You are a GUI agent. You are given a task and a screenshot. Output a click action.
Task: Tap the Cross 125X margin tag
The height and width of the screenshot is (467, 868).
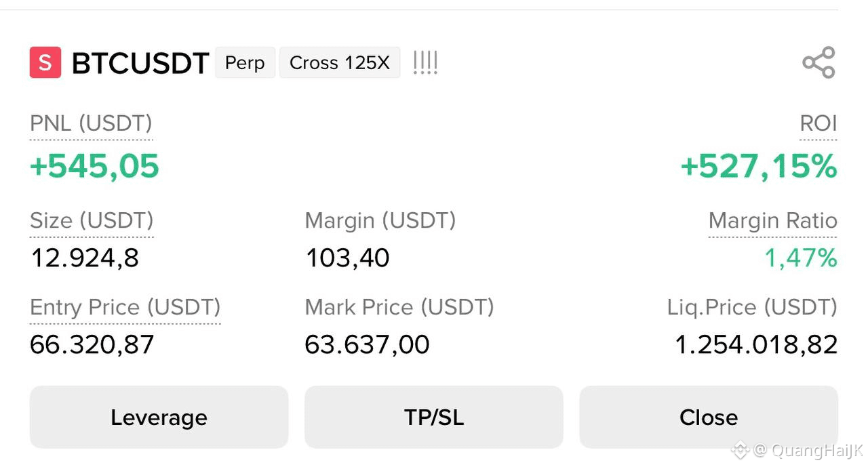[x=340, y=63]
